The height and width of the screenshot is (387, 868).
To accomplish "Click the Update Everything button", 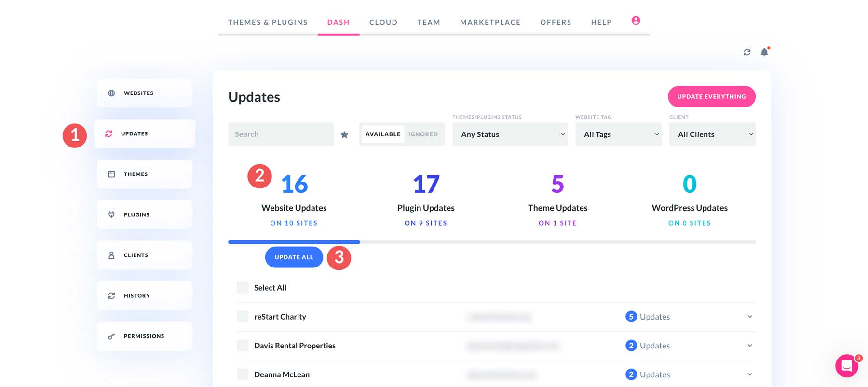I will point(711,96).
